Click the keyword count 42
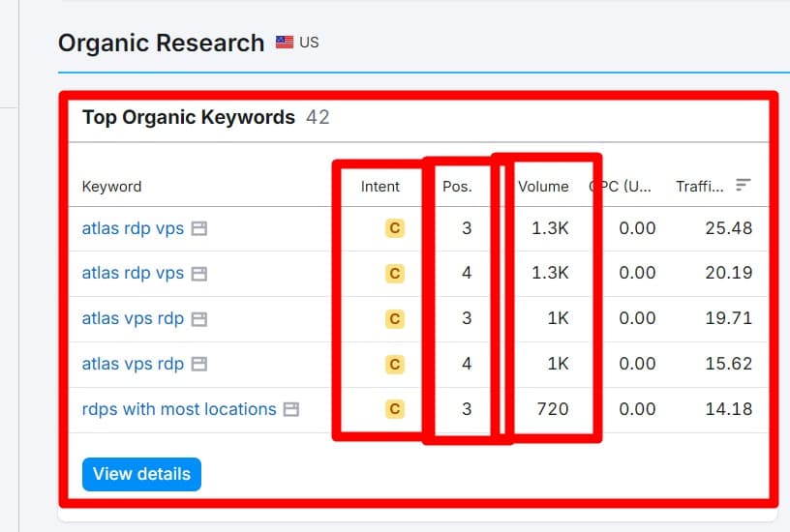This screenshot has height=532, width=790. [318, 117]
